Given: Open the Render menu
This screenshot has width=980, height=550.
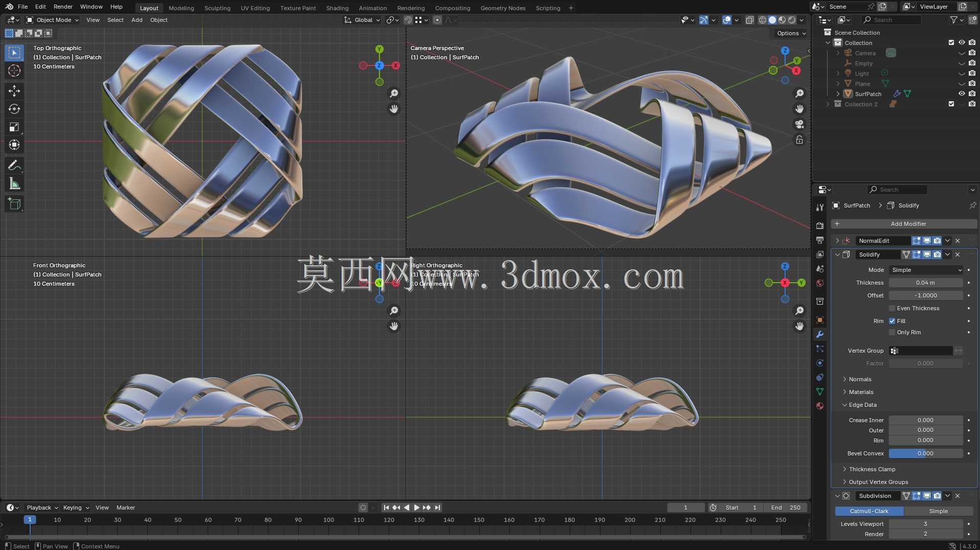Looking at the screenshot, I should tap(63, 7).
